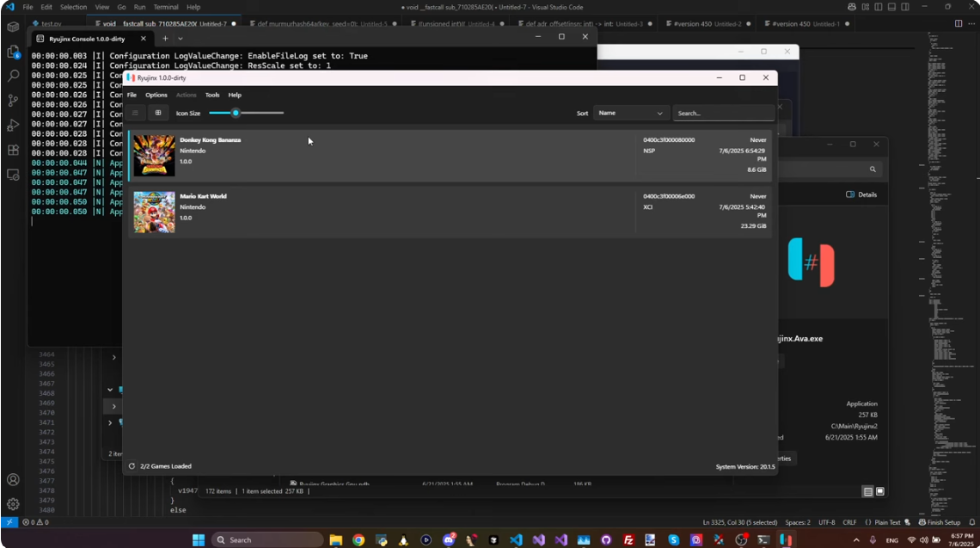Open the Ryujinx Options menu
The height and width of the screenshot is (548, 980).
tap(156, 95)
